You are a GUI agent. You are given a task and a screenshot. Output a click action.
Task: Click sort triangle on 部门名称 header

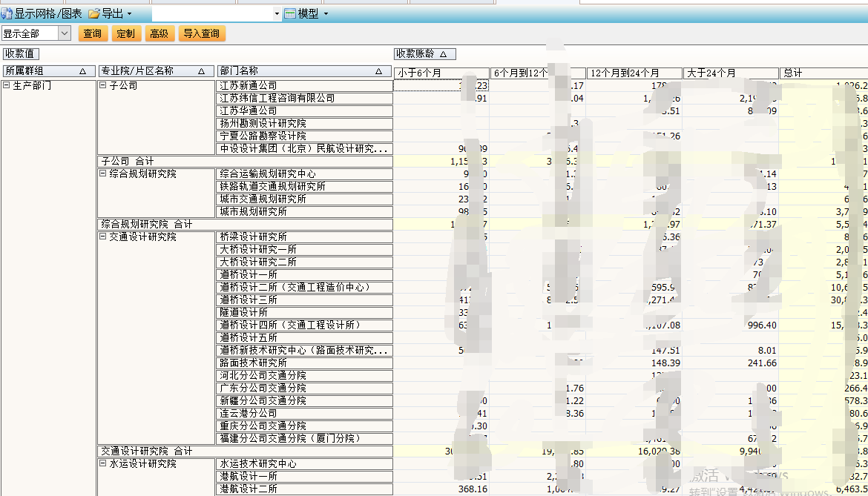(x=378, y=71)
